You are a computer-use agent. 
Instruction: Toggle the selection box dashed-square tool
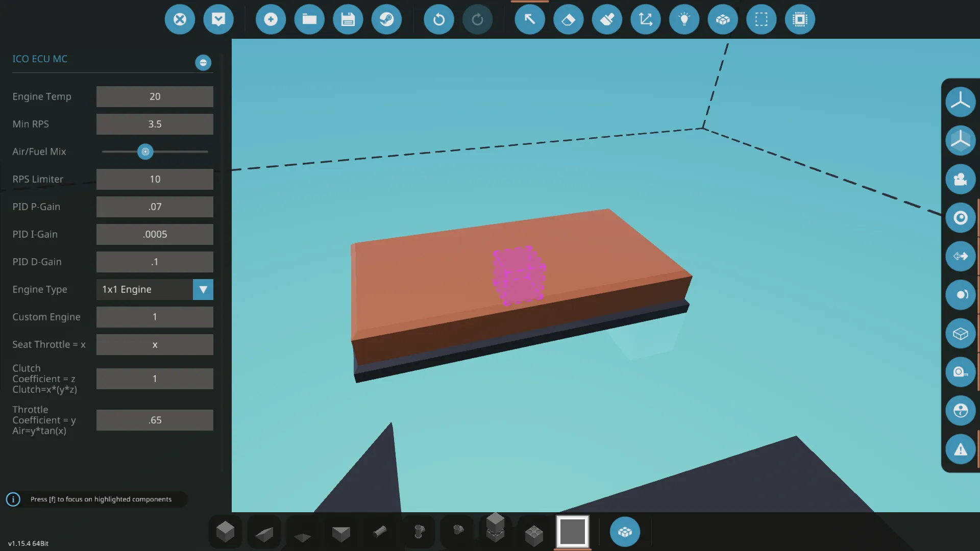761,19
